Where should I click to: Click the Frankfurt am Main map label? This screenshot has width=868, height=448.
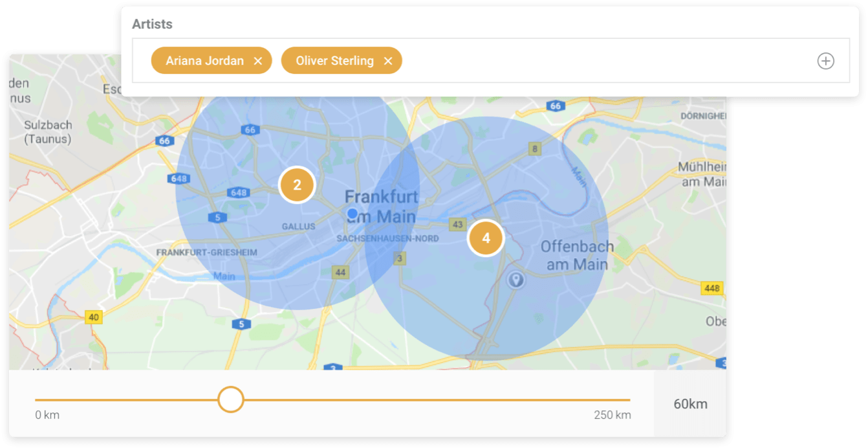pyautogui.click(x=382, y=207)
